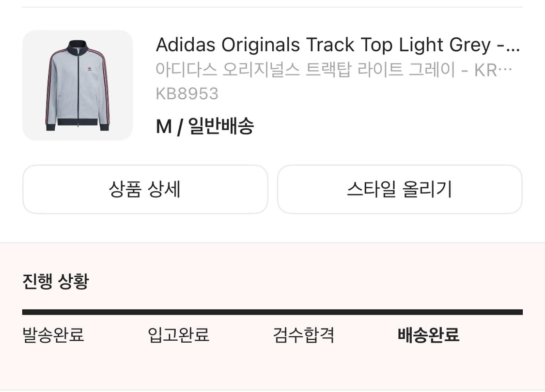545x392 pixels.
Task: Select the '입고완료' arrival stage label
Action: 178,334
